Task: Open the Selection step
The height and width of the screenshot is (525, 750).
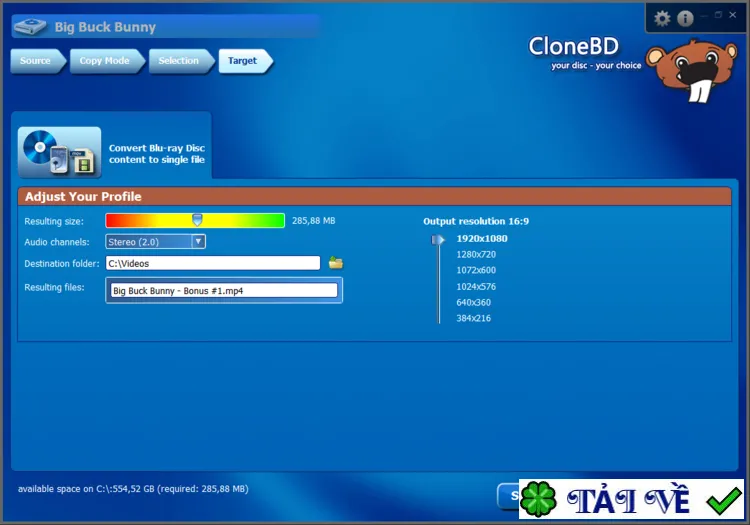Action: [x=181, y=61]
